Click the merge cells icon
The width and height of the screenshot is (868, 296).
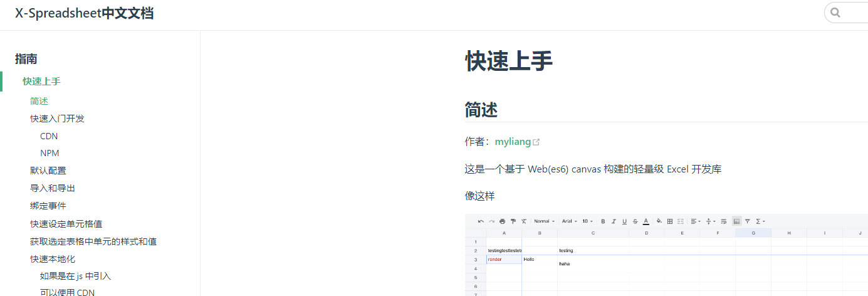tap(681, 221)
